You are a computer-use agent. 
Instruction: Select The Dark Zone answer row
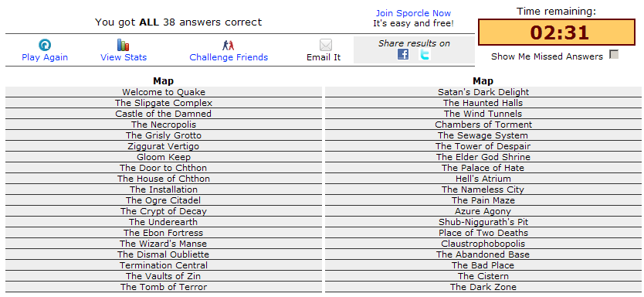483,287
